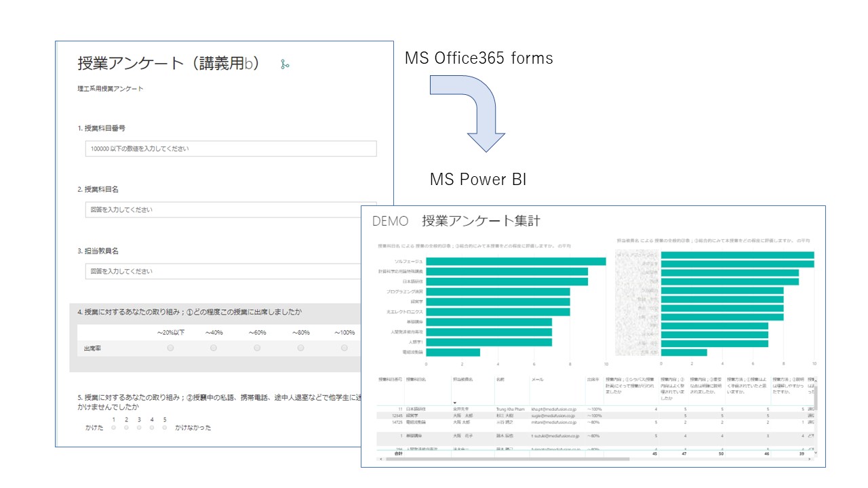
Task: Click the total value 50 in the table
Action: [x=720, y=453]
